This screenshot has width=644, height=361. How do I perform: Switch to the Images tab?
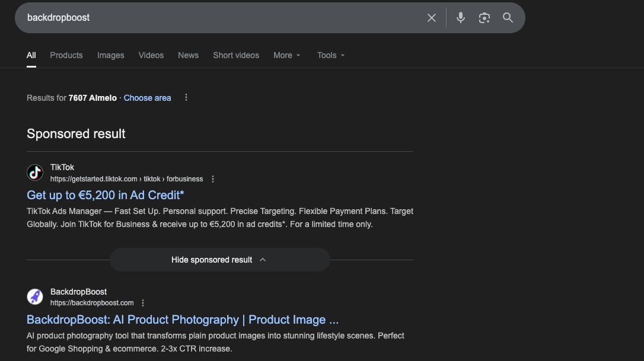pyautogui.click(x=110, y=56)
